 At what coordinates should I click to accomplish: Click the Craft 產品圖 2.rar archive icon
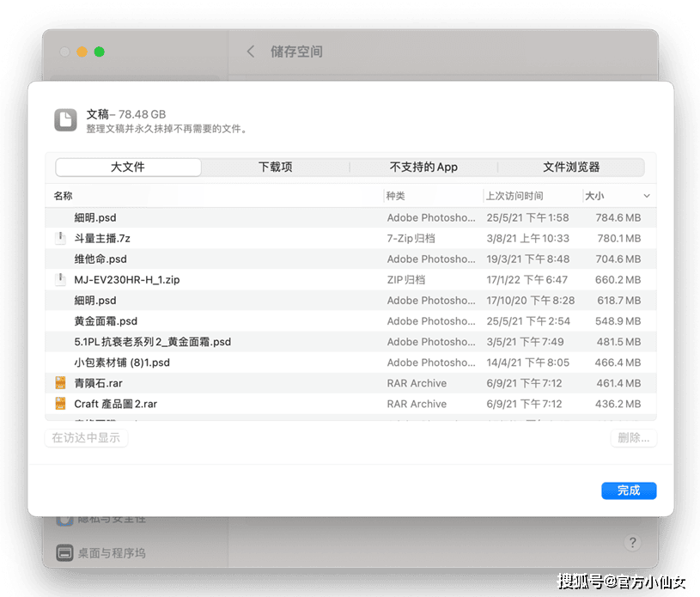click(60, 404)
